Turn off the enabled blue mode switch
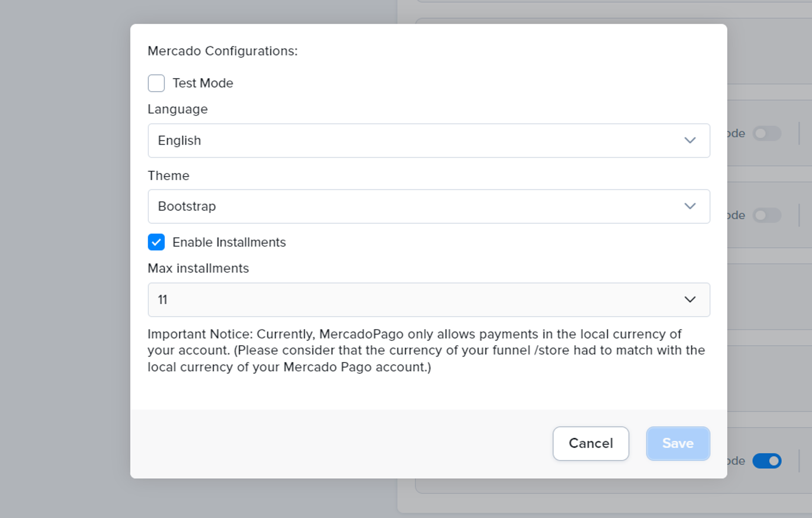The height and width of the screenshot is (518, 812). (767, 461)
